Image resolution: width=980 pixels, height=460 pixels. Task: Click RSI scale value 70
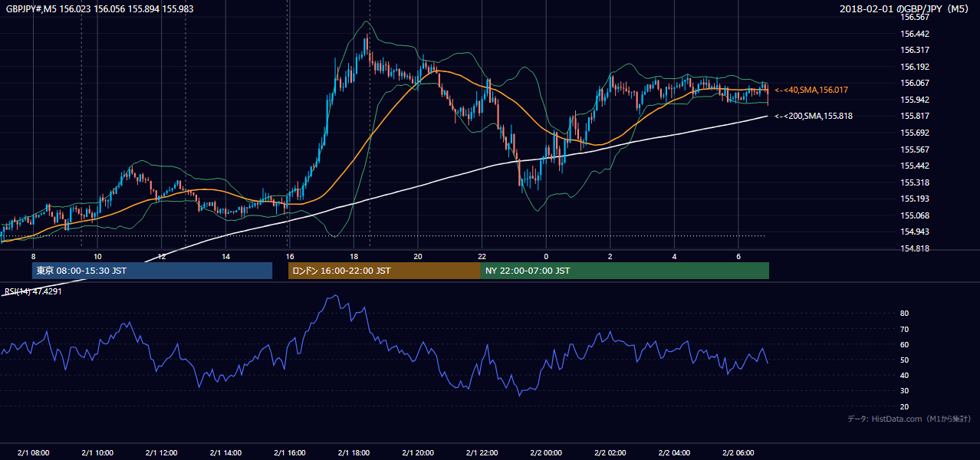[904, 329]
